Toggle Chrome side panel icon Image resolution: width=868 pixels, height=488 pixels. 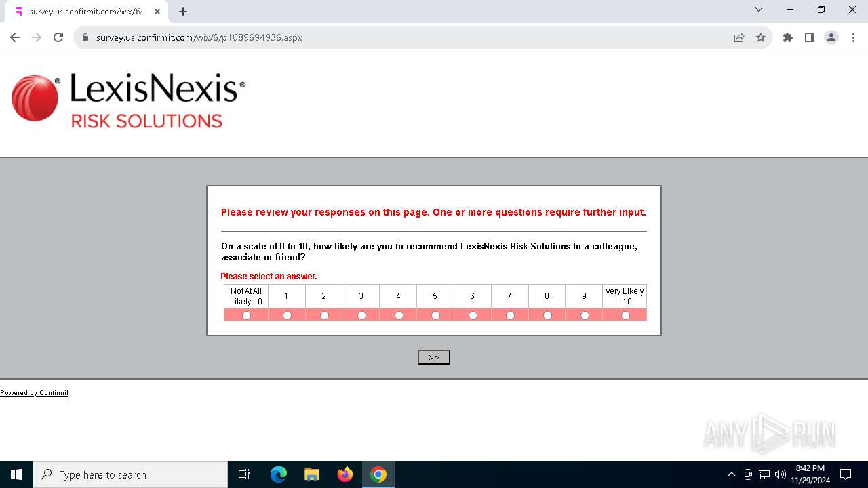(x=810, y=37)
